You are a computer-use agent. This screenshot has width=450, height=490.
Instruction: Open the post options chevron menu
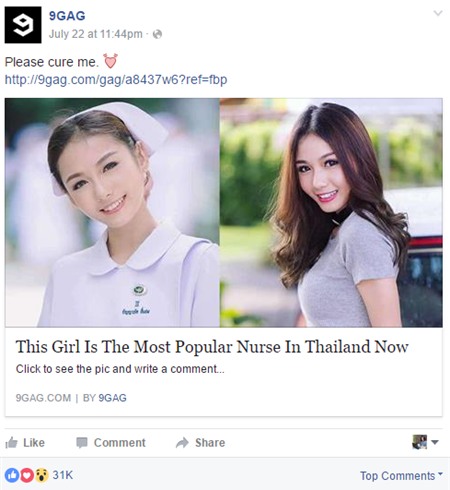coord(438,13)
